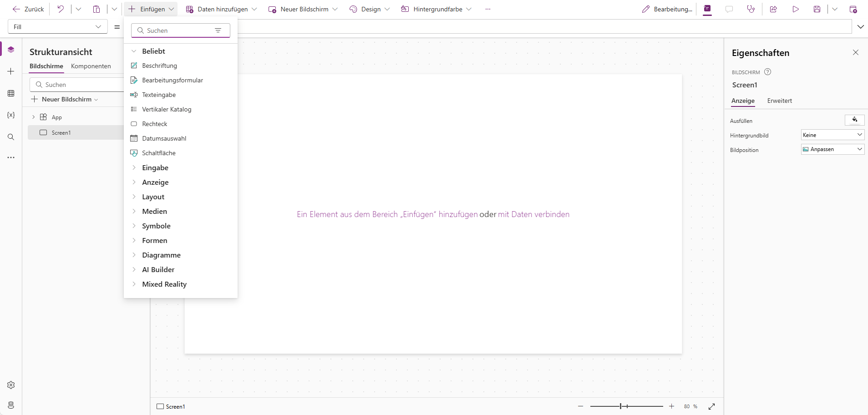Click the Save disk icon
This screenshot has width=868, height=415.
[817, 9]
